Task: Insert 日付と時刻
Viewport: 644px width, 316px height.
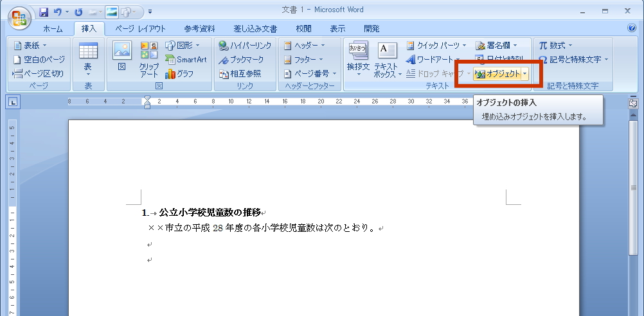Action: (499, 58)
